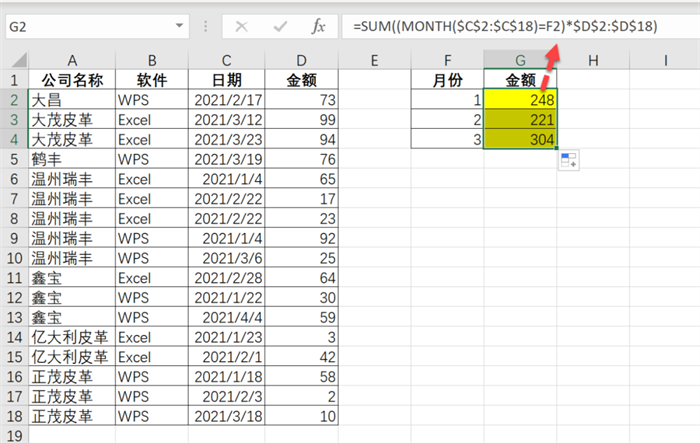700x443 pixels.
Task: Select column header A
Action: click(72, 60)
